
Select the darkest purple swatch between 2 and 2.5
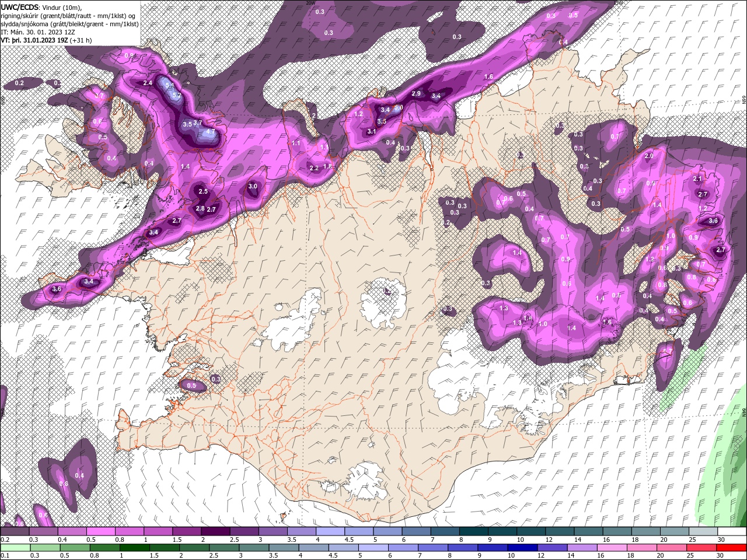215,531
